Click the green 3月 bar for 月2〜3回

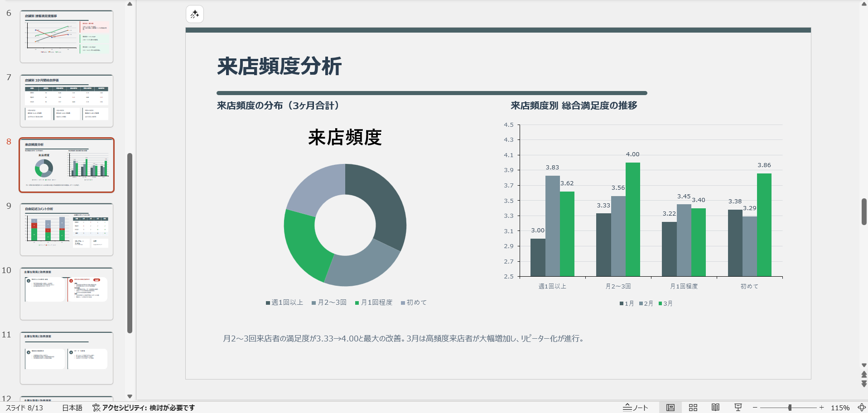pos(632,219)
